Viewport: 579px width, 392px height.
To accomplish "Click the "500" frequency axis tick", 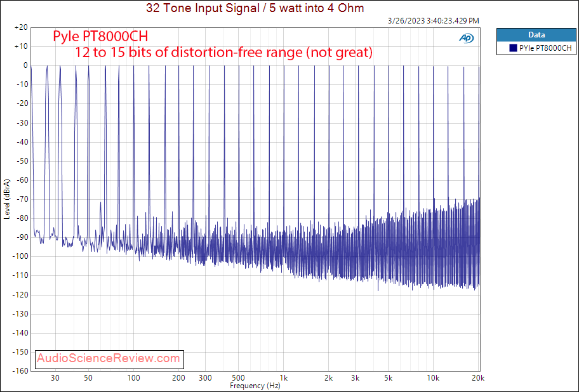I will click(238, 378).
